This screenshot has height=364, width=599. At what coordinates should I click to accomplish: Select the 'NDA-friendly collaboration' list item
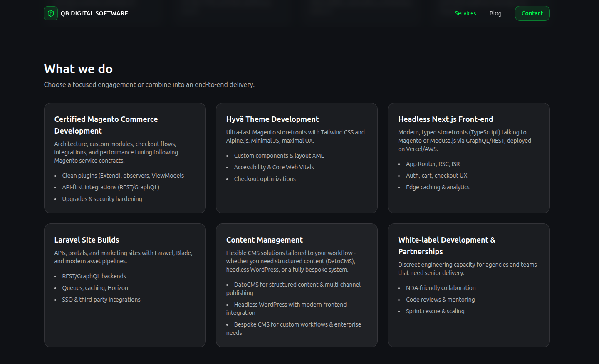[x=441, y=287]
